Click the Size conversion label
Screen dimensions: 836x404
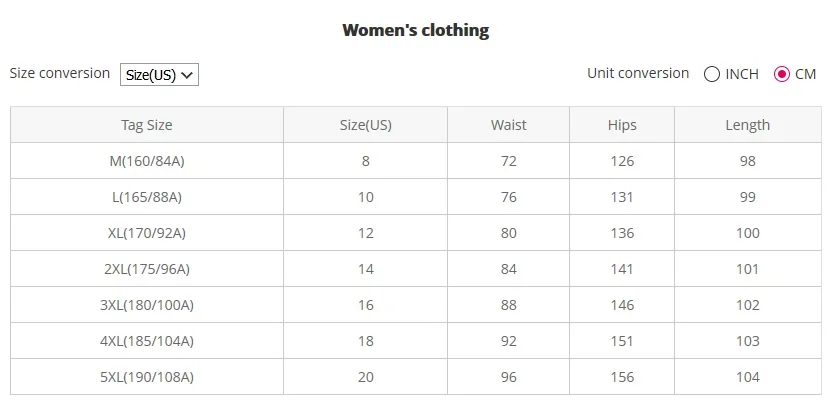click(60, 73)
